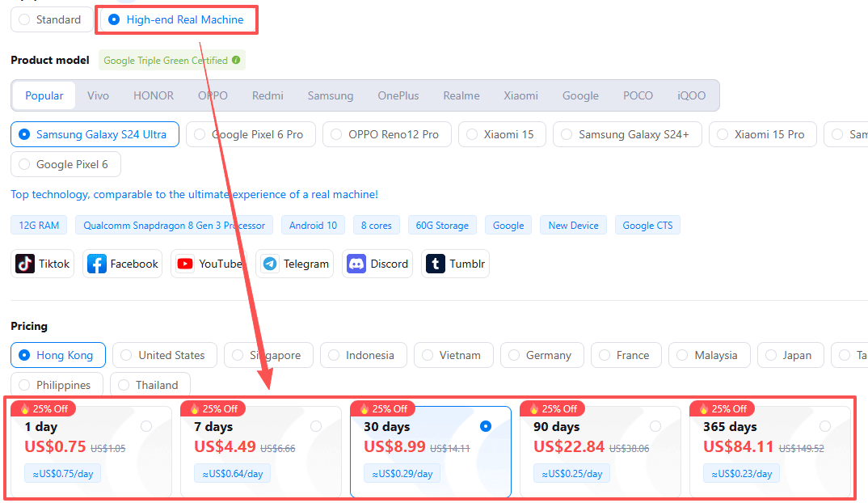The width and height of the screenshot is (868, 503).
Task: Click the Google CTS spec tag
Action: click(647, 226)
